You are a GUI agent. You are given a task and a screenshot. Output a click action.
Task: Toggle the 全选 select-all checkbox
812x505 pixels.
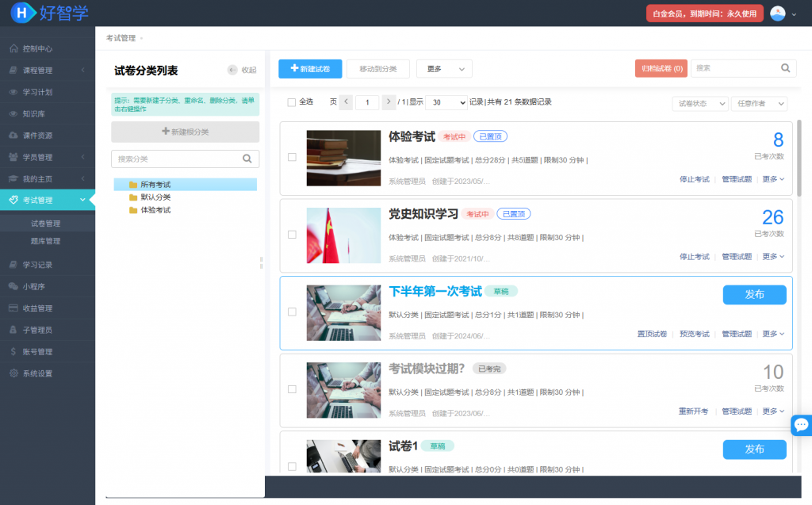pyautogui.click(x=291, y=102)
